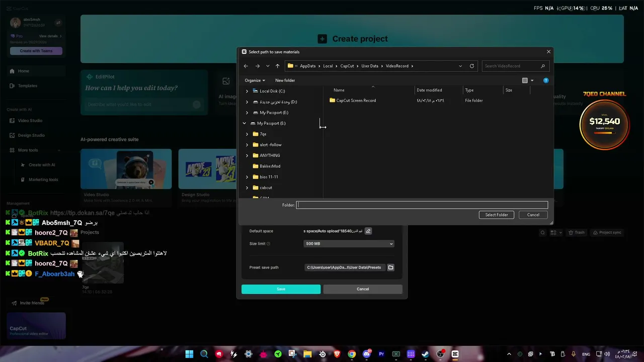The image size is (644, 362).
Task: Expand the cabcut folder node
Action: coord(247,188)
